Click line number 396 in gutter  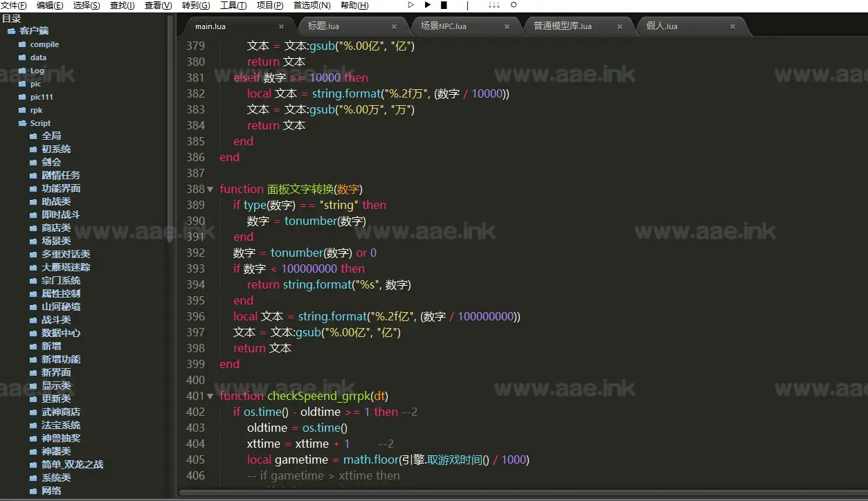pyautogui.click(x=195, y=317)
